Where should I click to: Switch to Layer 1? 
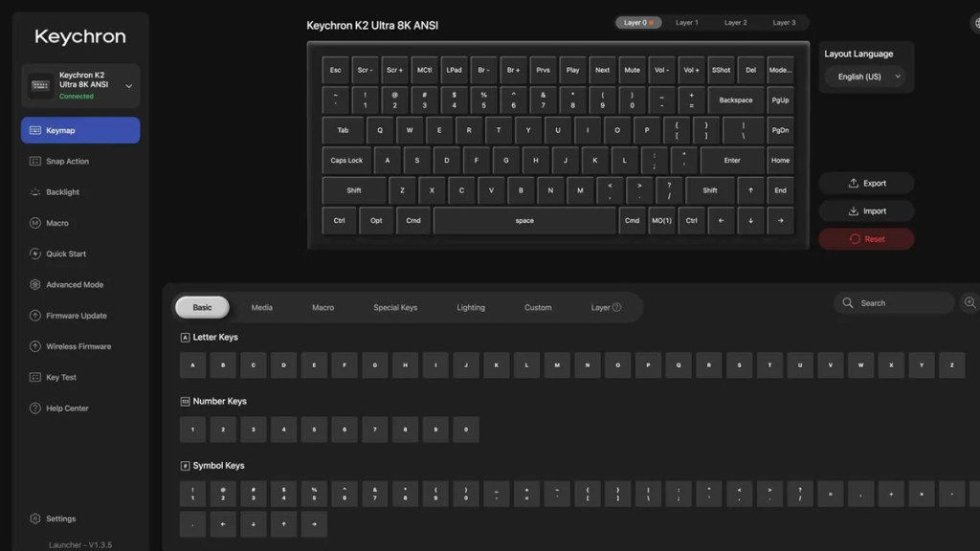tap(687, 23)
